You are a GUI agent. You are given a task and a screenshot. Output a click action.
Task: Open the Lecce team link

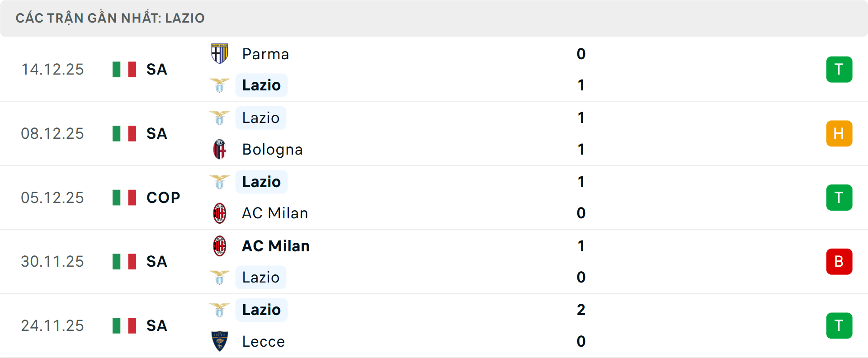(264, 342)
